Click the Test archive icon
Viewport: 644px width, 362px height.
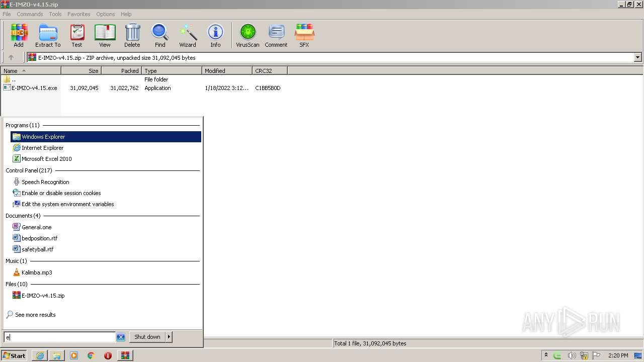[77, 36]
